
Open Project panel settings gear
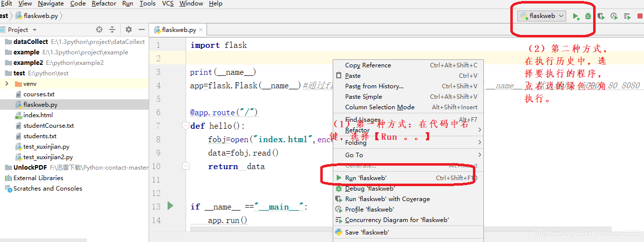129,29
